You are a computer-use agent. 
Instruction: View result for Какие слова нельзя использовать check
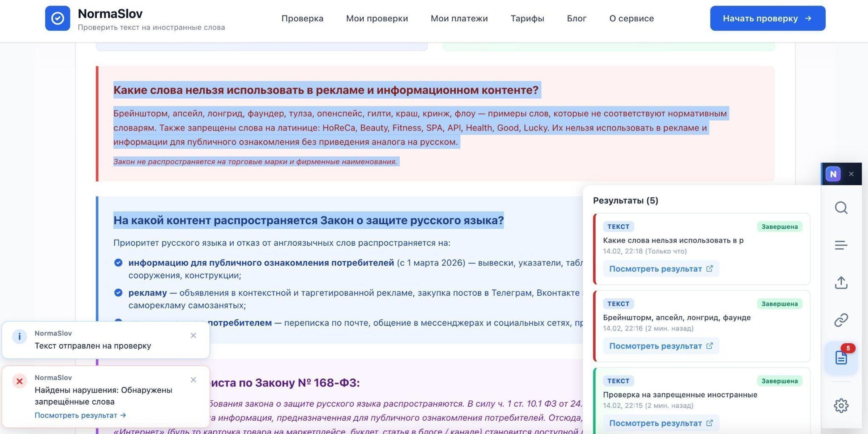(x=661, y=269)
